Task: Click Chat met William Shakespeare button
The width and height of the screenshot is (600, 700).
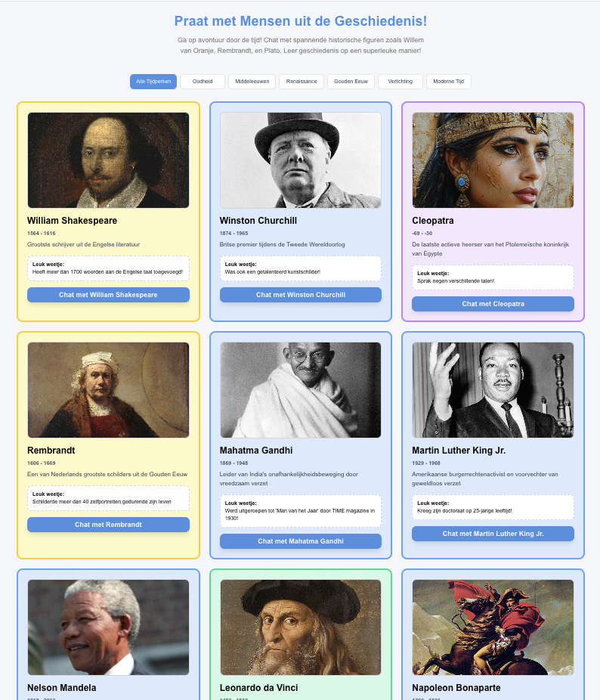Action: click(108, 295)
